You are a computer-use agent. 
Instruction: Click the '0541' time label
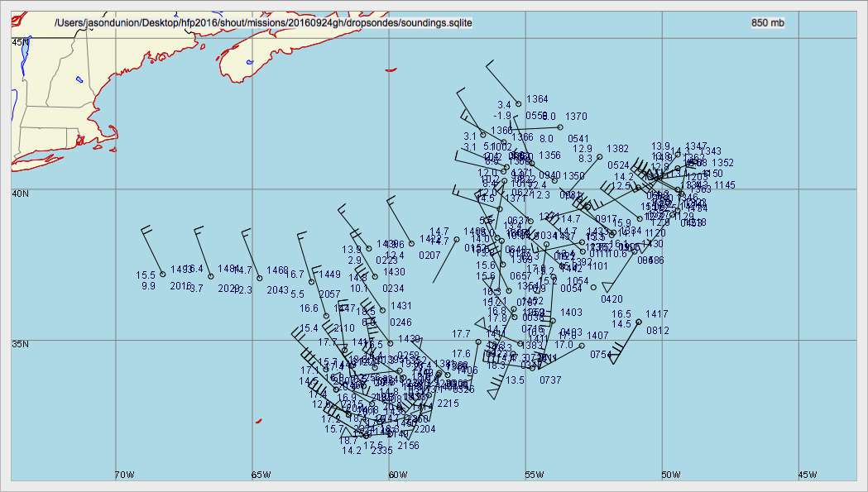click(x=578, y=138)
